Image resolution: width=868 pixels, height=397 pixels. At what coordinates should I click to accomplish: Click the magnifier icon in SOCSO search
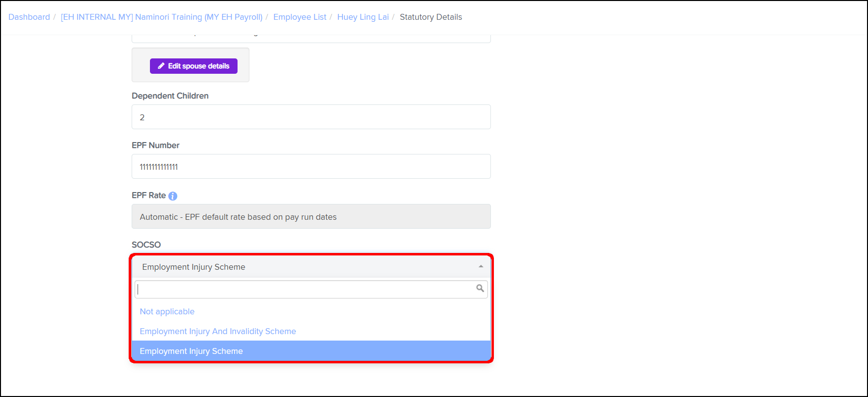[480, 289]
